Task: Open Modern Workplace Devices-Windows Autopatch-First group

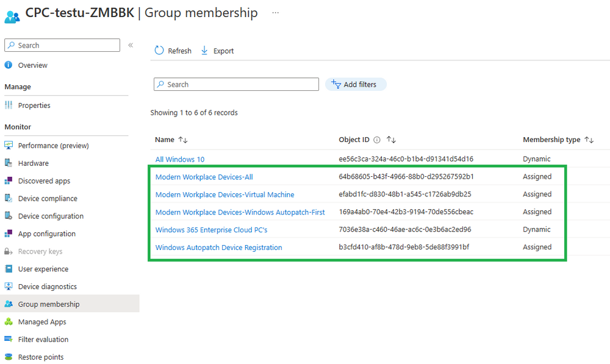Action: (x=240, y=212)
